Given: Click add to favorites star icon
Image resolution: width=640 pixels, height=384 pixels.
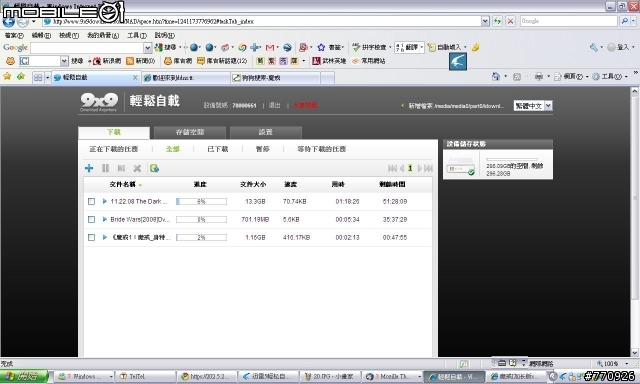Looking at the screenshot, I should [x=20, y=77].
